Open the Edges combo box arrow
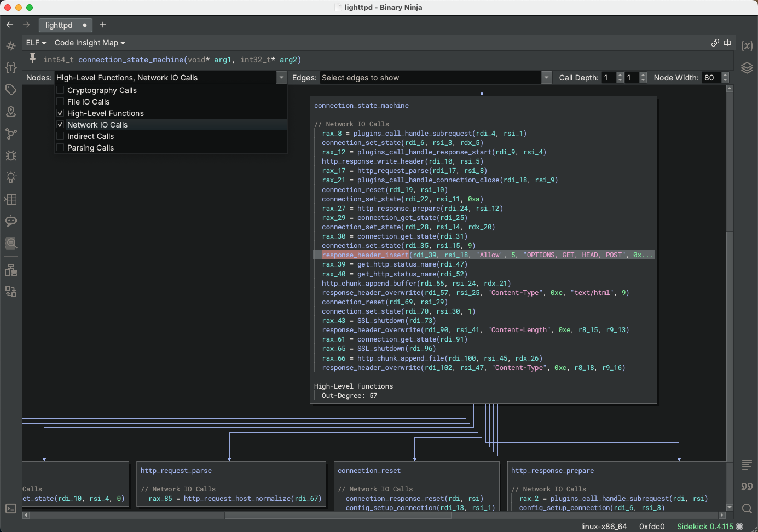 tap(547, 78)
